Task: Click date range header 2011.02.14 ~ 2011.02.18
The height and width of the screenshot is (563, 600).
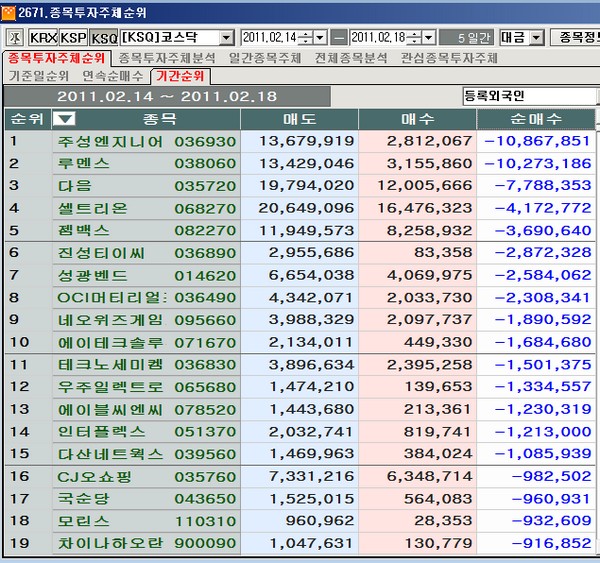Action: point(167,96)
